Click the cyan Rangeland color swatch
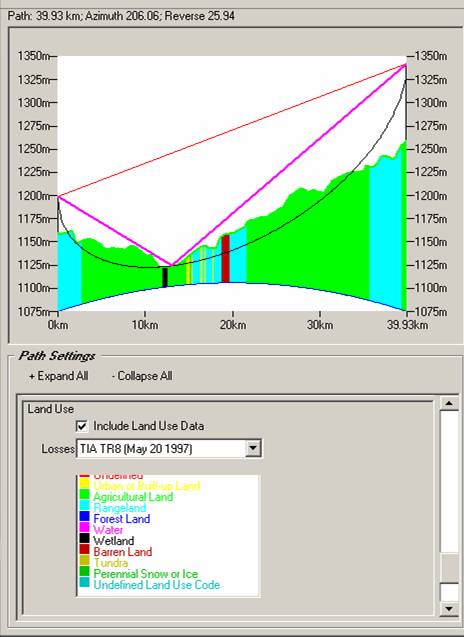464x637 pixels. pos(84,506)
